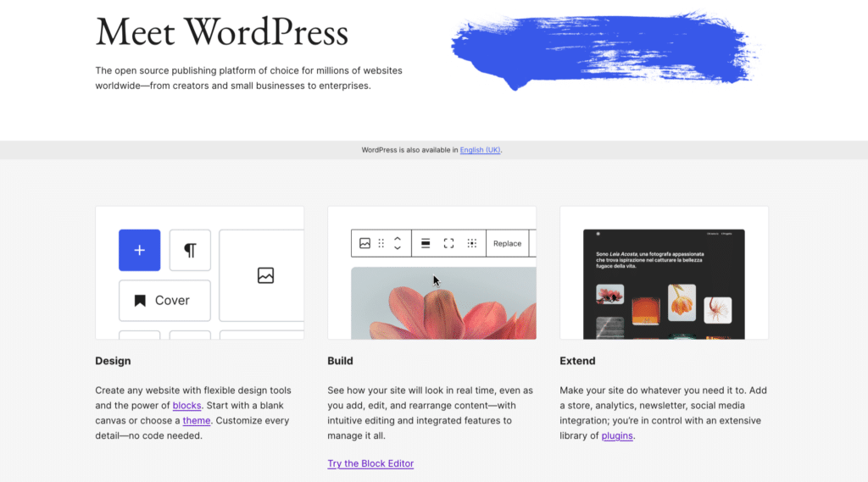Toggle the full-height icon in block toolbar
Viewport: 868px width, 482px height.
point(448,243)
